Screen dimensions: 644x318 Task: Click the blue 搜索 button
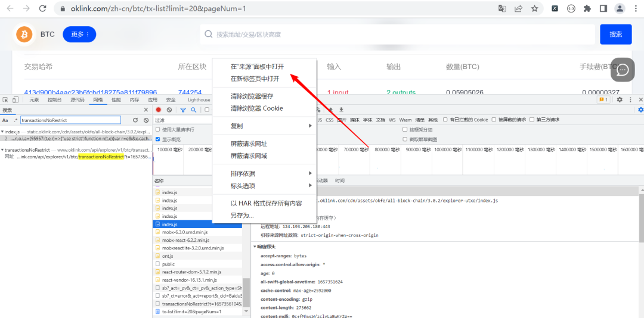click(x=615, y=35)
